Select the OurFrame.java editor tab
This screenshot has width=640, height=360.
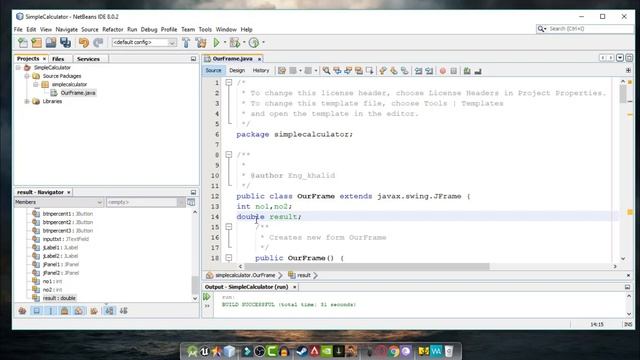pyautogui.click(x=233, y=59)
